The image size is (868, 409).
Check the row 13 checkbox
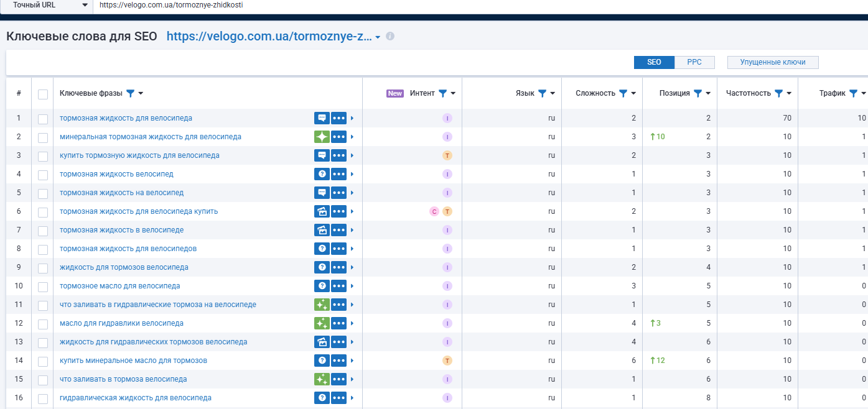(43, 342)
